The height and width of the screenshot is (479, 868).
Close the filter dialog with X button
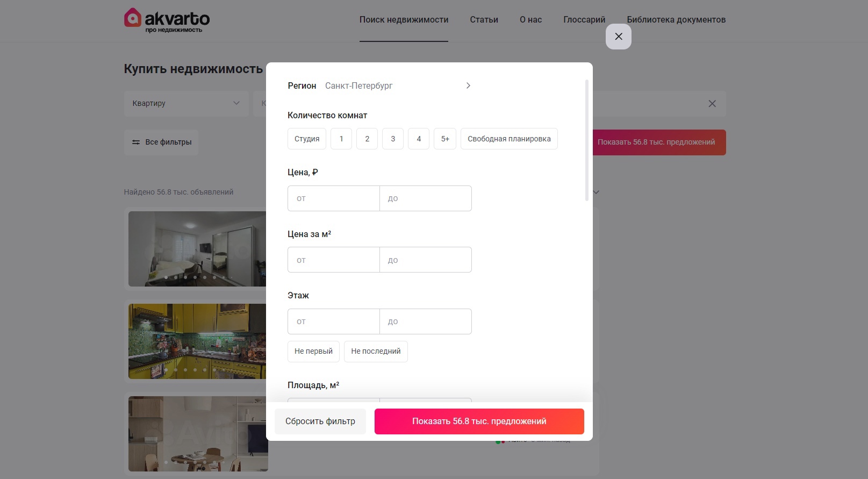point(619,37)
